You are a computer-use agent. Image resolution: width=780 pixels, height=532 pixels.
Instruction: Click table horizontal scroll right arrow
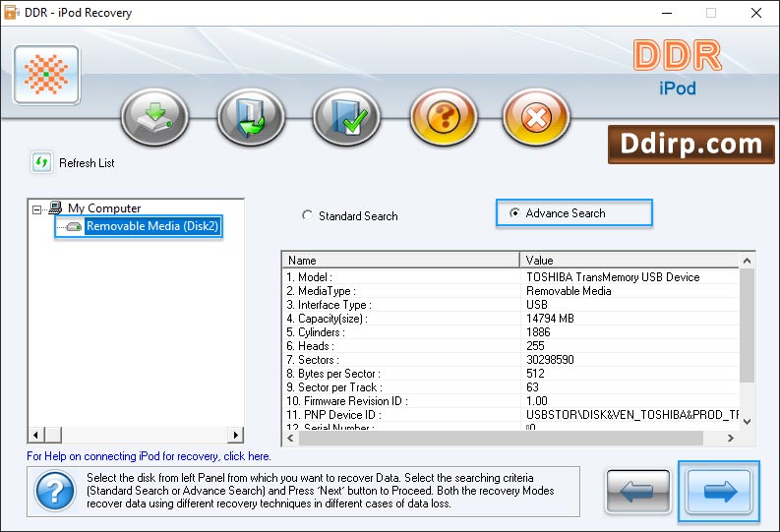tap(730, 438)
